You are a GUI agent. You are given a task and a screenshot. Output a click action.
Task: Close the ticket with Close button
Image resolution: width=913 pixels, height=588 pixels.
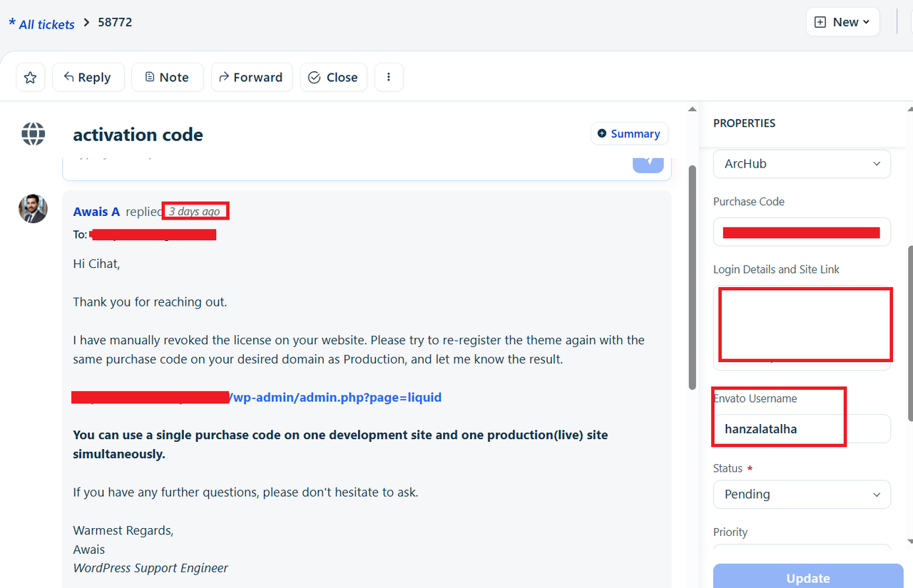click(x=334, y=78)
